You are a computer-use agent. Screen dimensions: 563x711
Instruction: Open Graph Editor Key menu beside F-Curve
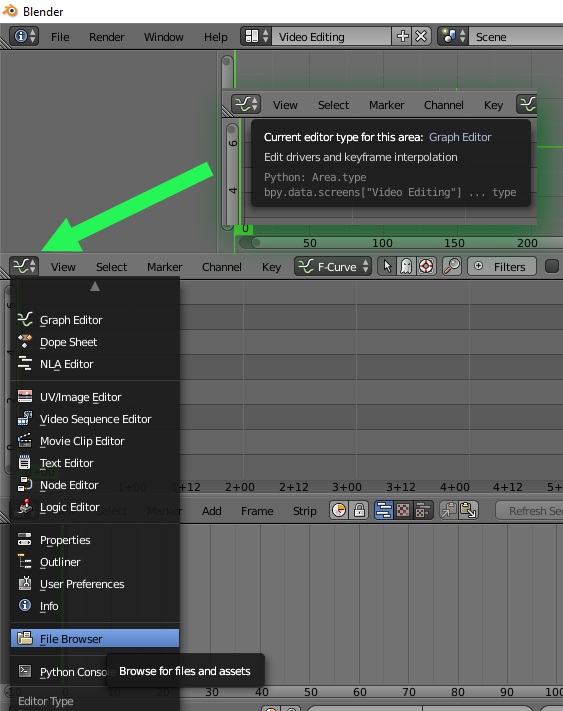coord(271,267)
